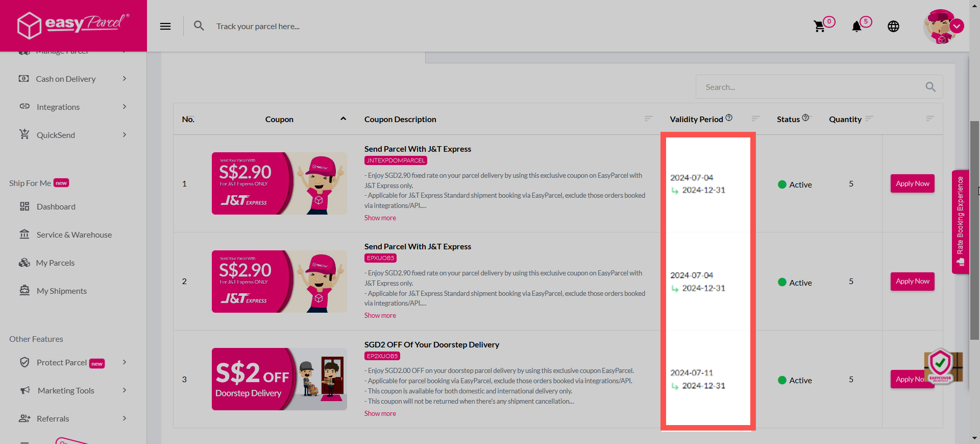Open the Rate Booking Experience tab
980x444 pixels.
pos(960,222)
